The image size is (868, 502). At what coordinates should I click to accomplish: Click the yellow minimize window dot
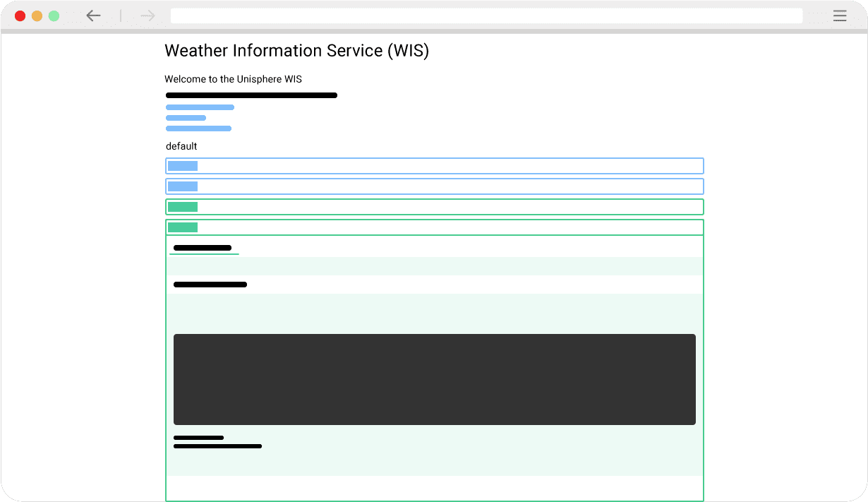click(37, 16)
